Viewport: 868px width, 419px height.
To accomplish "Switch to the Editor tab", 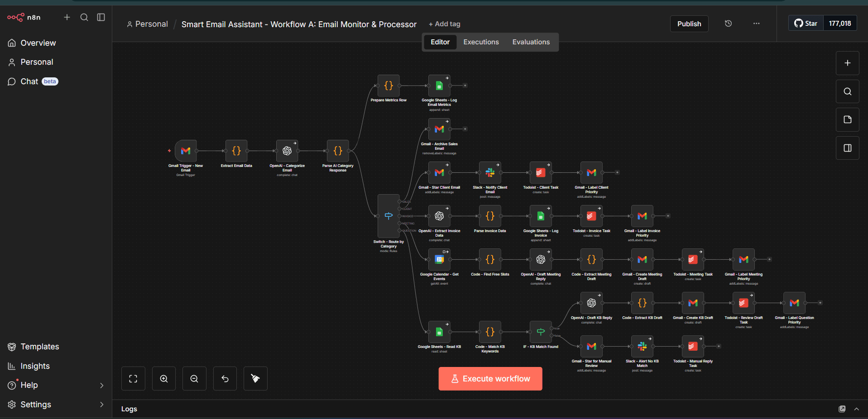I will (440, 42).
